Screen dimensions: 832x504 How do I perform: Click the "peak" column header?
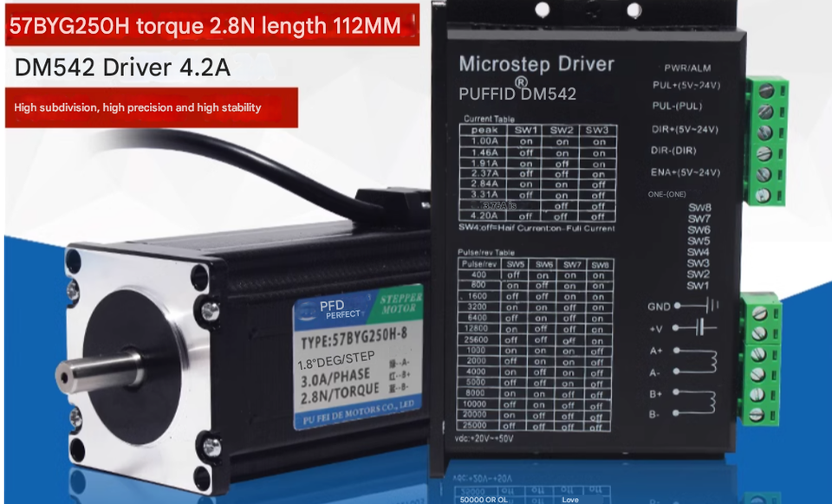point(484,130)
